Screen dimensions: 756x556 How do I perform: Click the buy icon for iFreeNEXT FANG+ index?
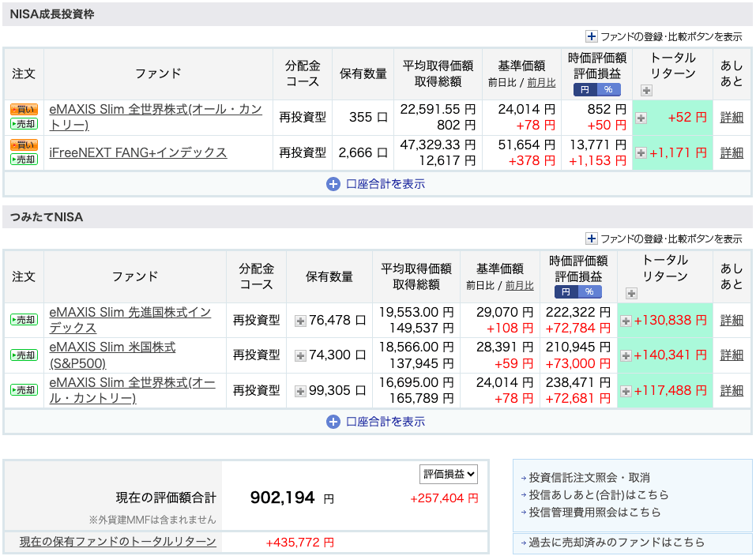click(24, 145)
